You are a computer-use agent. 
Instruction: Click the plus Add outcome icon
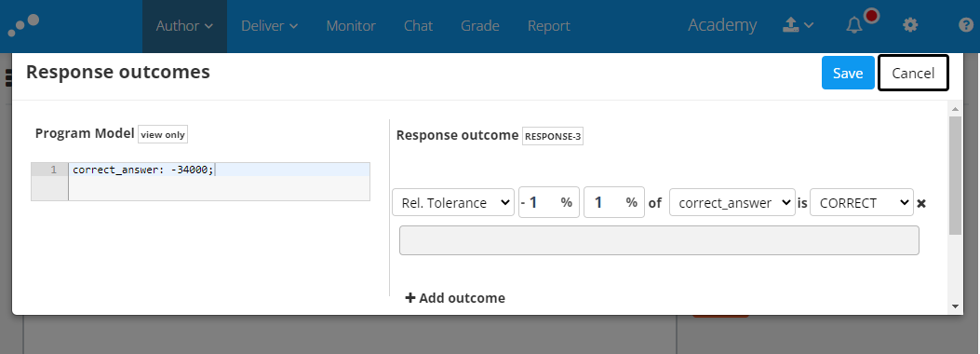coord(410,298)
